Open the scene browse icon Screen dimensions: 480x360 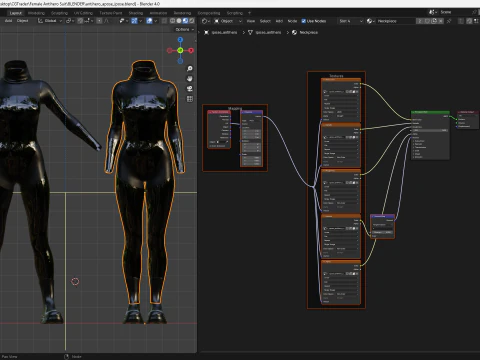point(432,12)
